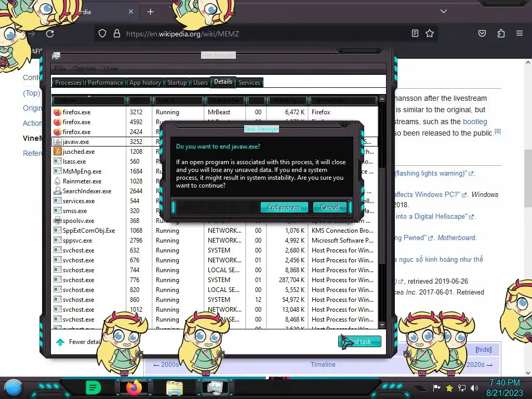Click the javaw.exe Java icon
The height and width of the screenshot is (399, 532).
(57, 141)
